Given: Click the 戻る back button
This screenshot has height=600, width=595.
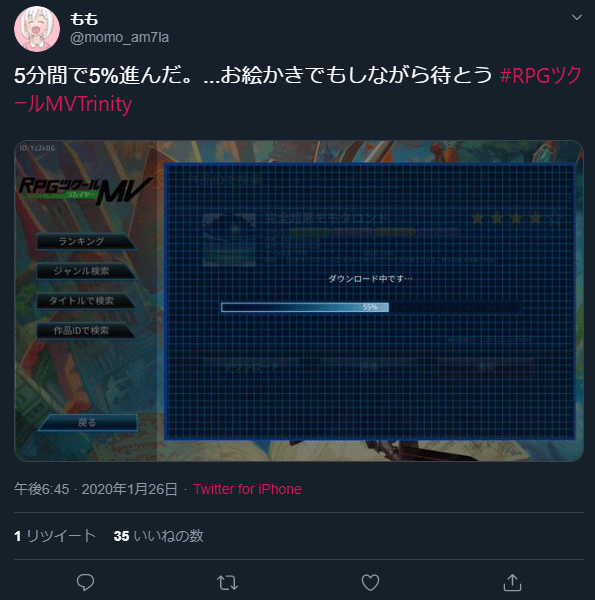Looking at the screenshot, I should 88,423.
